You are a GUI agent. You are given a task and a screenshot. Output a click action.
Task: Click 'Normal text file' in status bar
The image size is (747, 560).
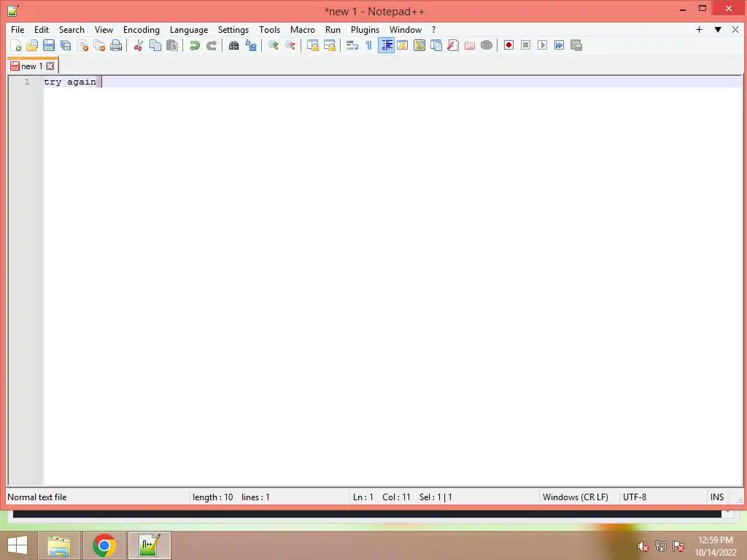click(37, 497)
